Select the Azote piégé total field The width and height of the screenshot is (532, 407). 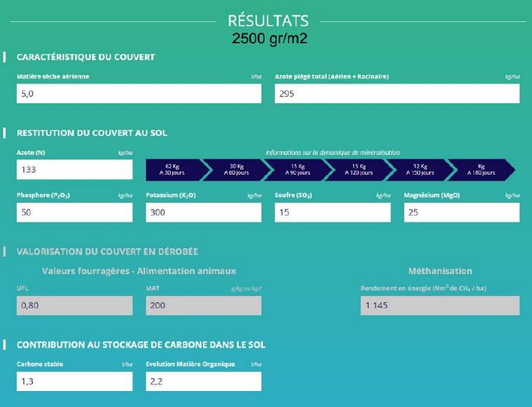click(397, 93)
